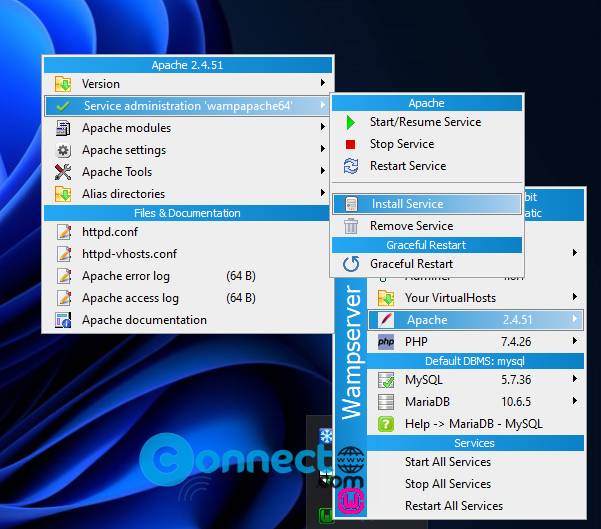The height and width of the screenshot is (529, 601).
Task: Choose Stop Service
Action: pos(427,144)
